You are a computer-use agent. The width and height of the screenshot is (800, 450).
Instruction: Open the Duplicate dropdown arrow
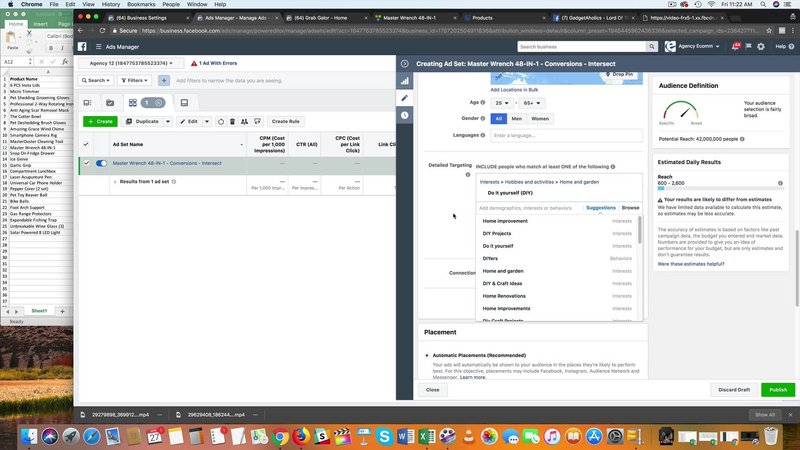[x=167, y=121]
